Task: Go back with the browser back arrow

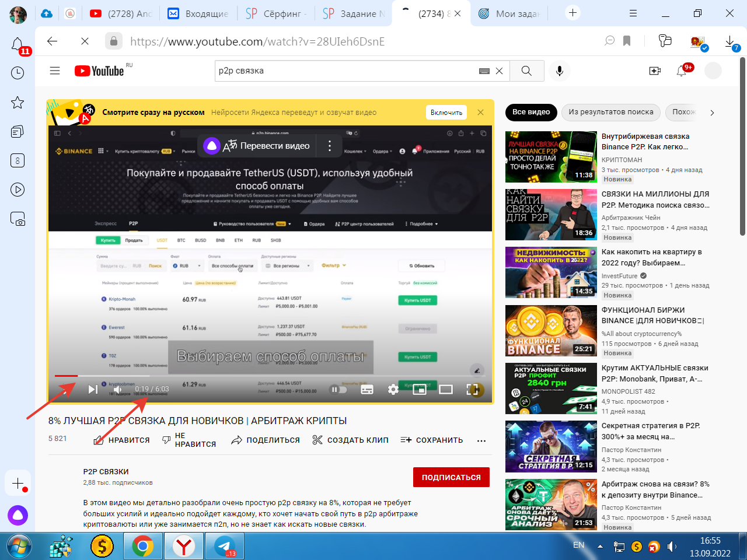Action: (52, 41)
